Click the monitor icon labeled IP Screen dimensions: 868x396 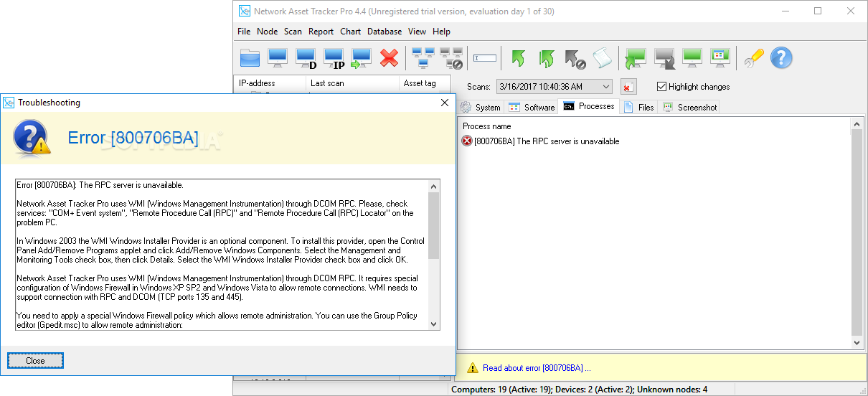(x=334, y=58)
